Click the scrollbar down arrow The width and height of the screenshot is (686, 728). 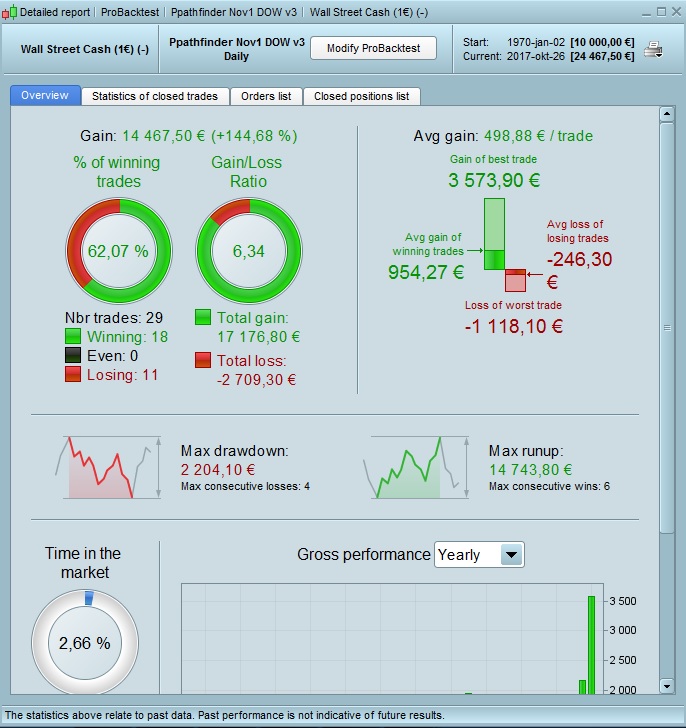tap(667, 686)
